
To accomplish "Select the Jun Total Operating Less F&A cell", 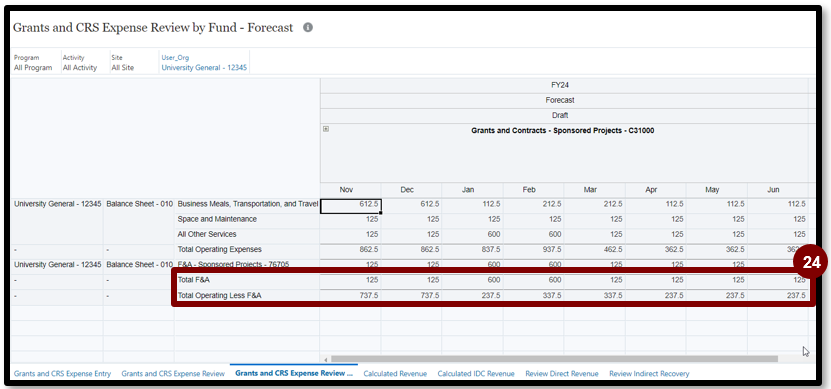I will [x=778, y=296].
